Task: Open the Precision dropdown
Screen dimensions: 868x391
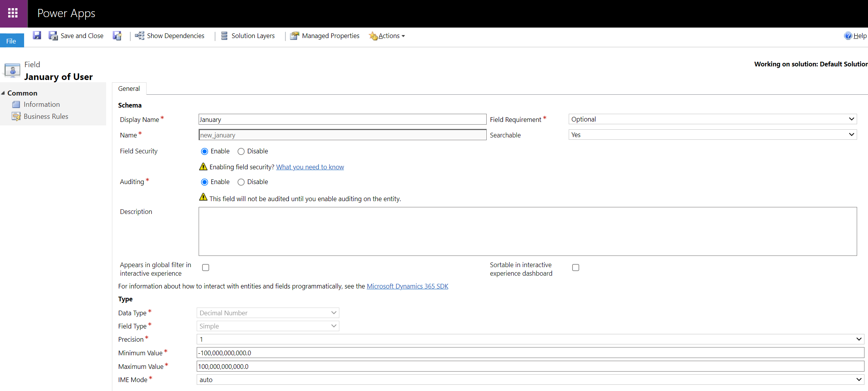Action: 530,339
